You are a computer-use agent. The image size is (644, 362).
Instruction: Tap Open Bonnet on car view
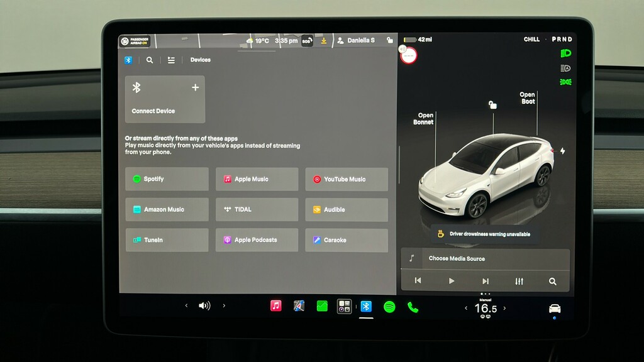coord(423,119)
